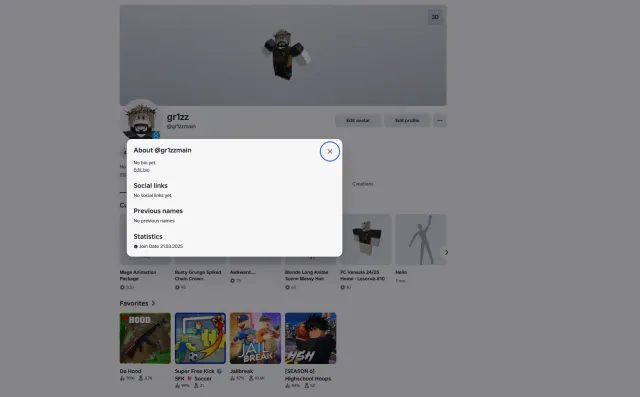640x397 pixels.
Task: Click the gr1zz display name
Action: [178, 117]
